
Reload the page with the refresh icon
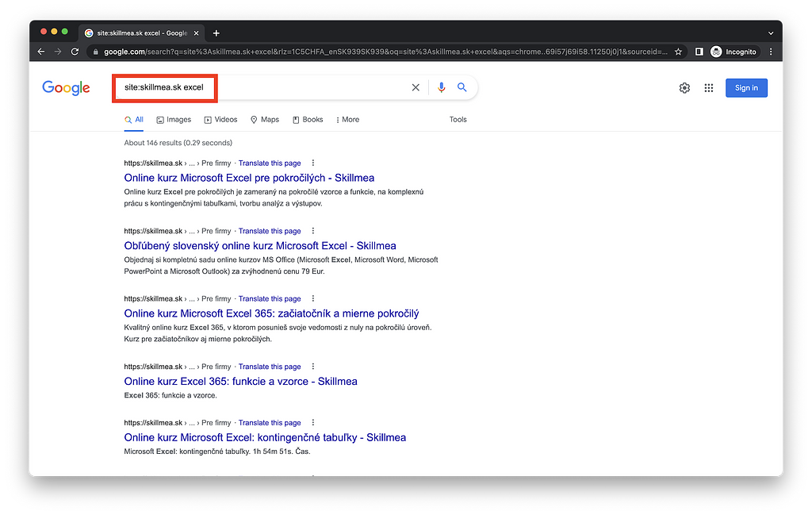[x=75, y=52]
